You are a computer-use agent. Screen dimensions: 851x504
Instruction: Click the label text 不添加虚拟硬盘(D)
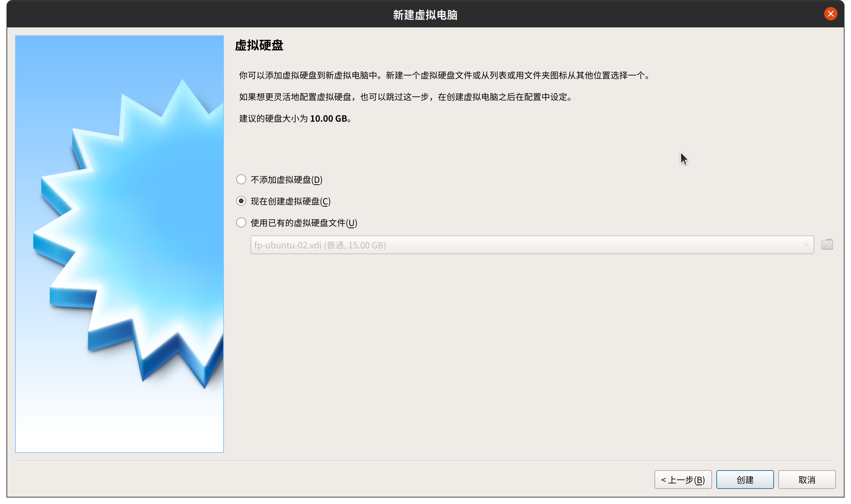[286, 180]
